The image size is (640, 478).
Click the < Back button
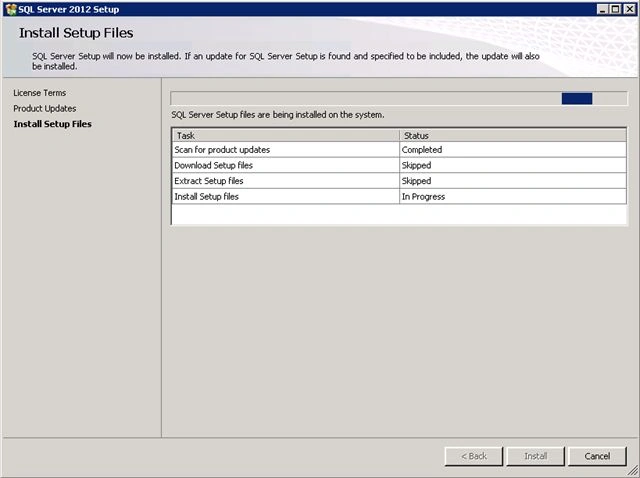(474, 456)
